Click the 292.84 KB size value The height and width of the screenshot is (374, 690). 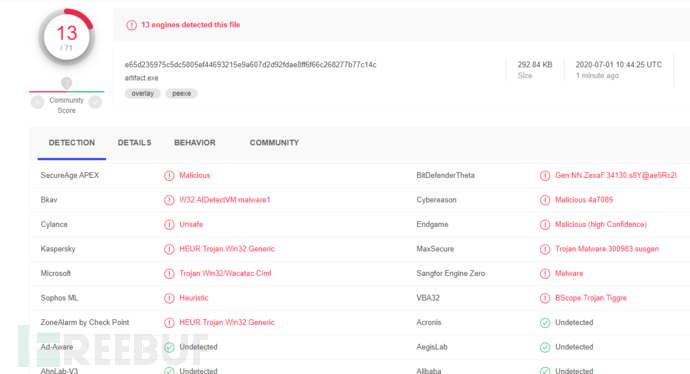[x=535, y=65]
